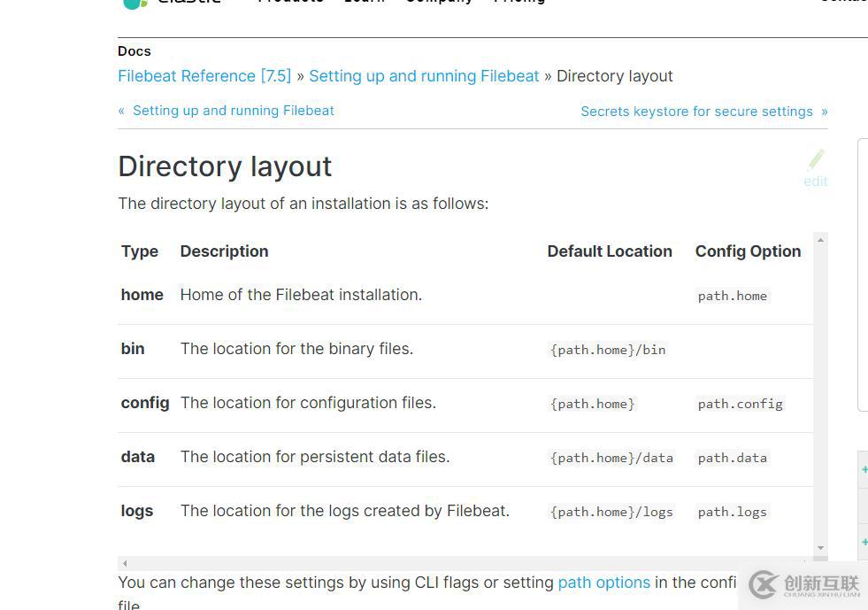Click the Config Option column header

pos(748,251)
